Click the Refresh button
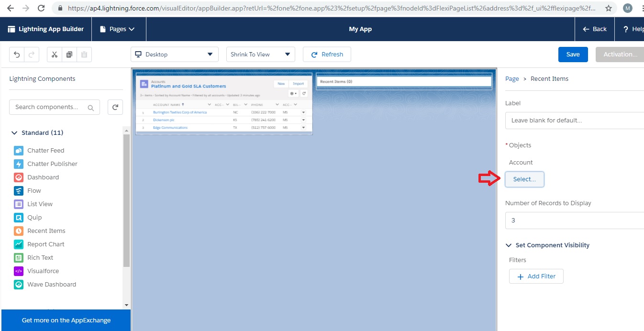 point(327,55)
